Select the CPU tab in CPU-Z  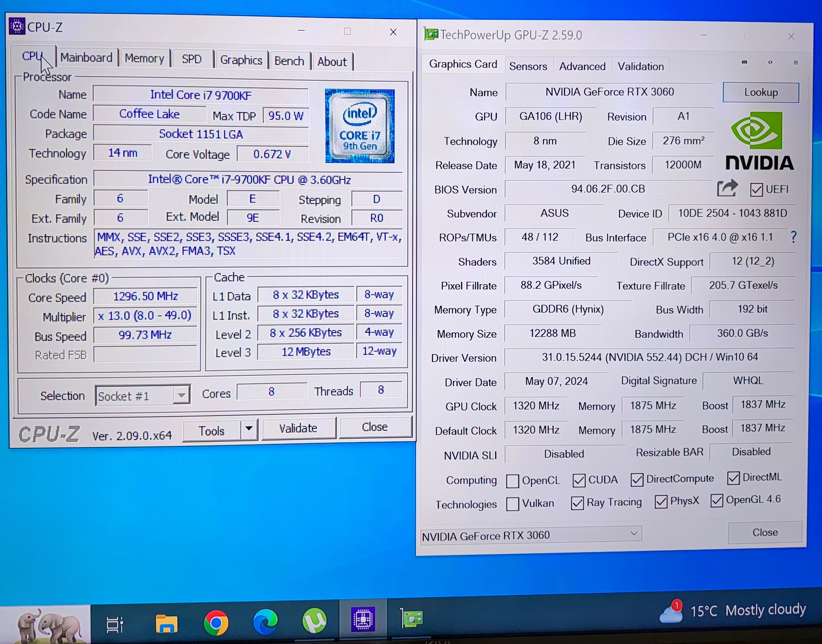coord(33,57)
